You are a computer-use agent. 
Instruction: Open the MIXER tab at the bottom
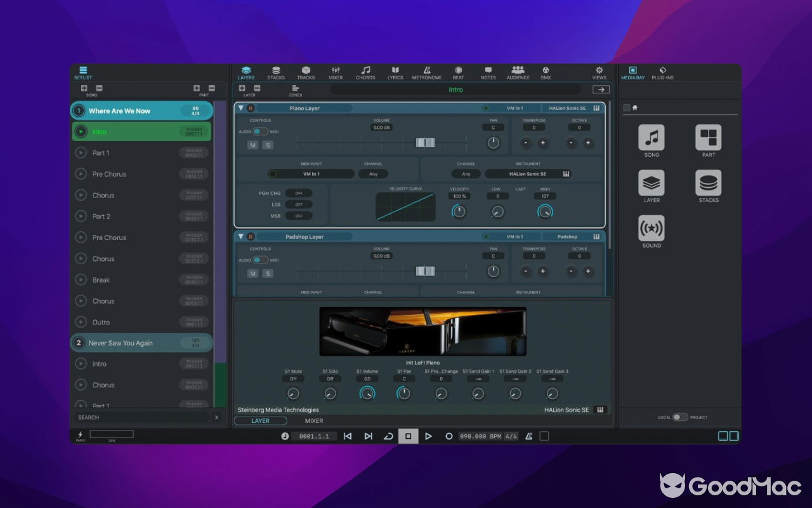(x=313, y=420)
